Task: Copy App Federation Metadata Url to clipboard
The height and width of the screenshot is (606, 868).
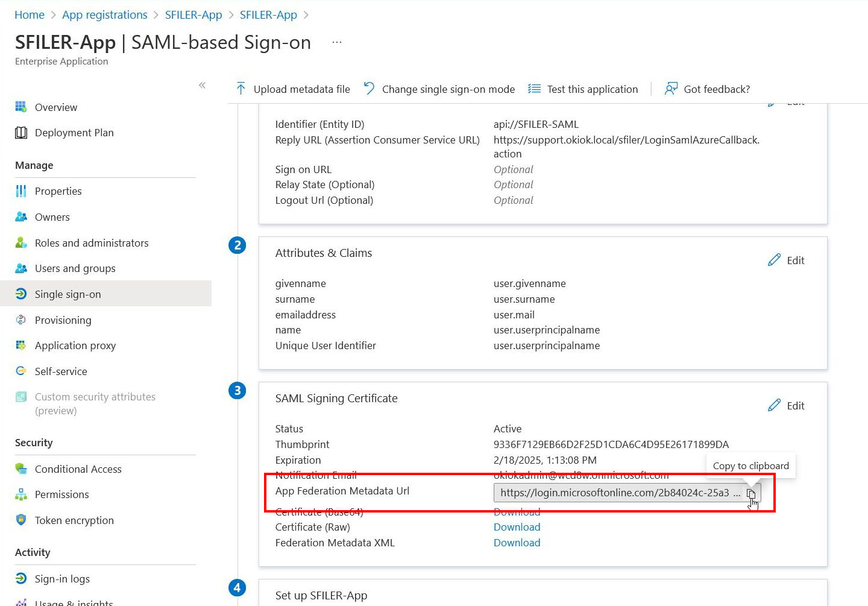Action: coord(751,493)
